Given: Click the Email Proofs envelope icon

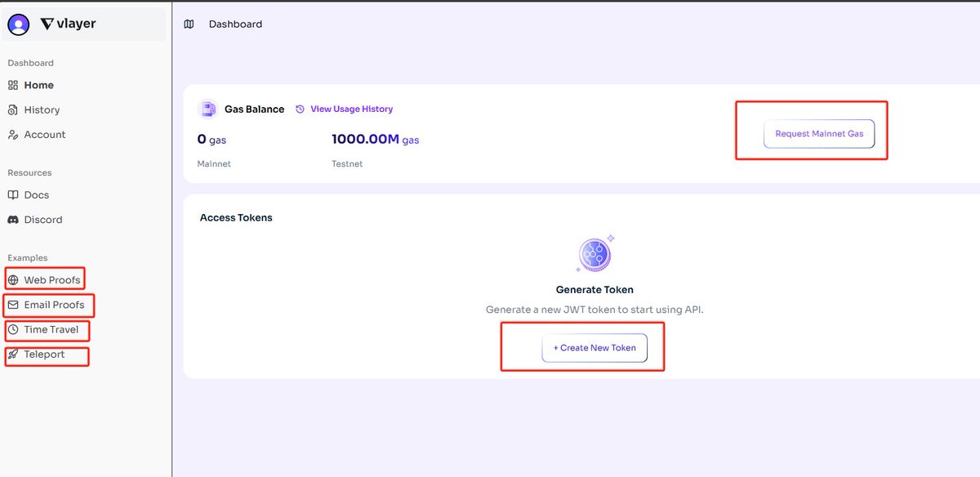Looking at the screenshot, I should pos(13,305).
